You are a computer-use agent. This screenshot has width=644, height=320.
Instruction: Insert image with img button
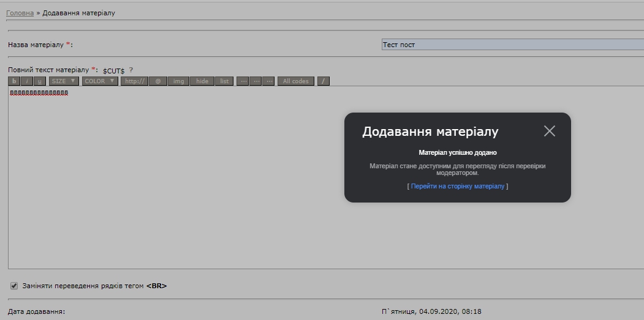pos(178,81)
